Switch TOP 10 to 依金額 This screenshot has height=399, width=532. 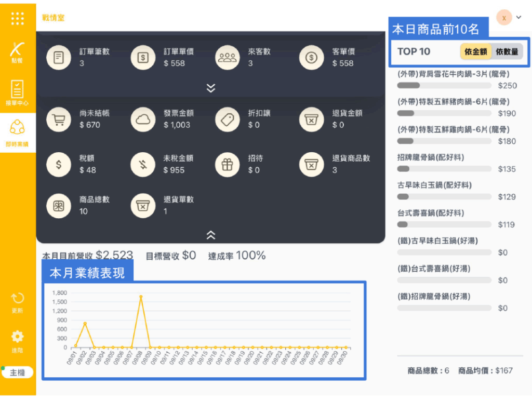[475, 52]
